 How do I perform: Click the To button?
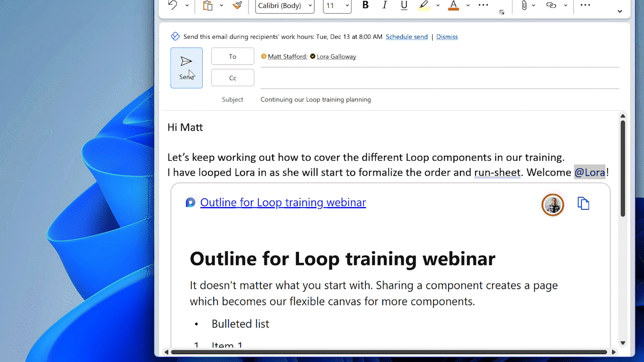(232, 56)
